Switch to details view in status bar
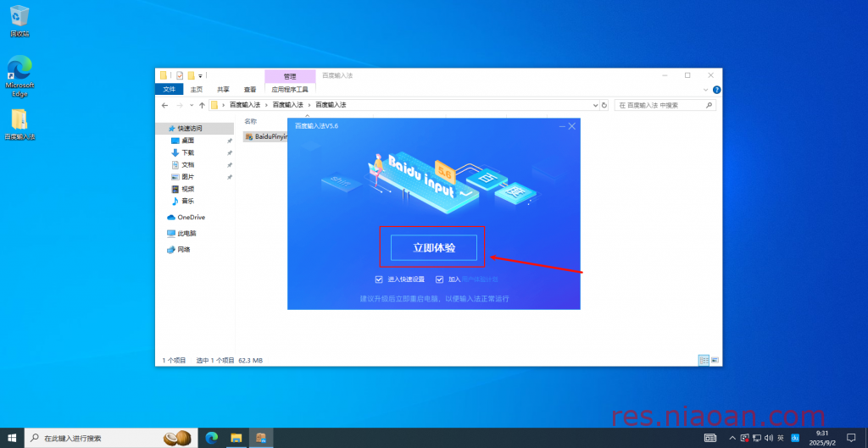This screenshot has width=868, height=448. [704, 360]
